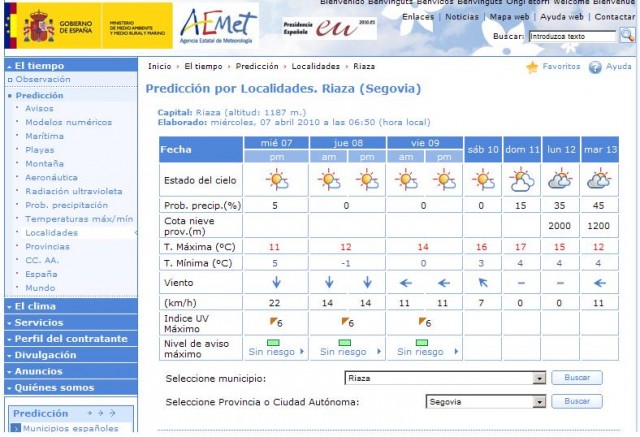Follow the Noticias link in the top bar
The image size is (640, 437).
pyautogui.click(x=462, y=17)
